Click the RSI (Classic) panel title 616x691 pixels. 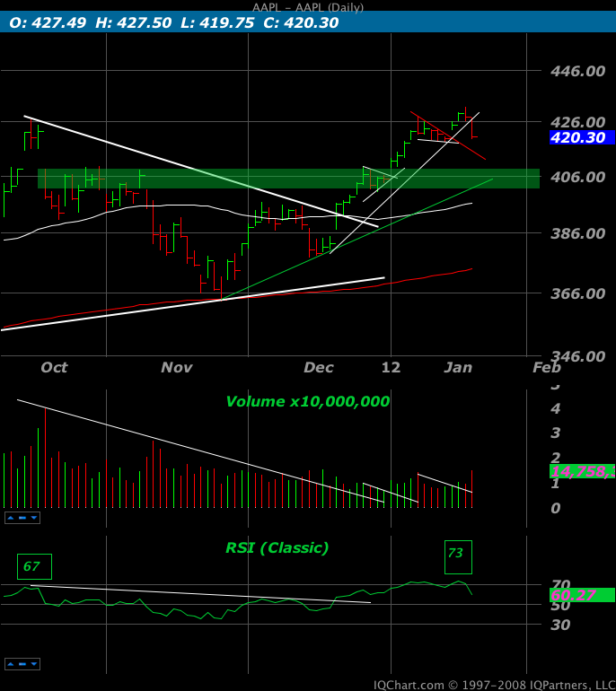(x=277, y=547)
